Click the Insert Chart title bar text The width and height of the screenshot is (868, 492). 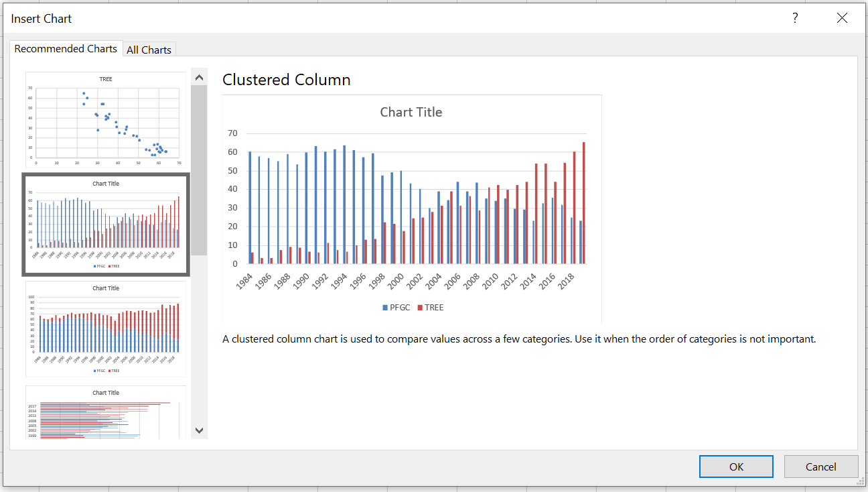click(42, 19)
